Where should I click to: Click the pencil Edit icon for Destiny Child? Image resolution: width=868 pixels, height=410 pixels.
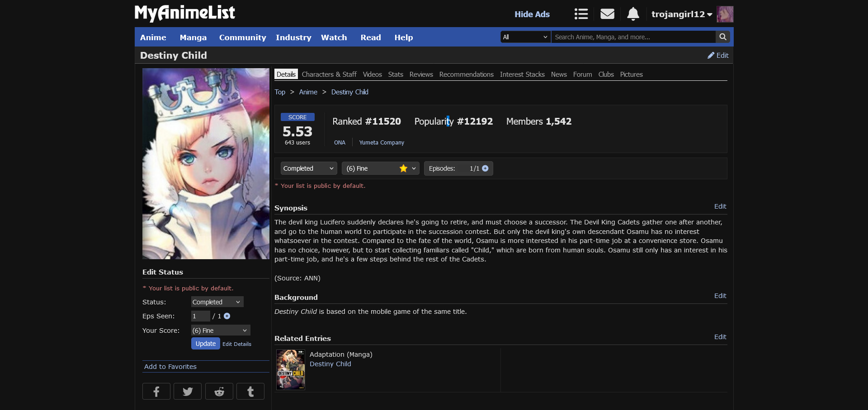tap(718, 55)
